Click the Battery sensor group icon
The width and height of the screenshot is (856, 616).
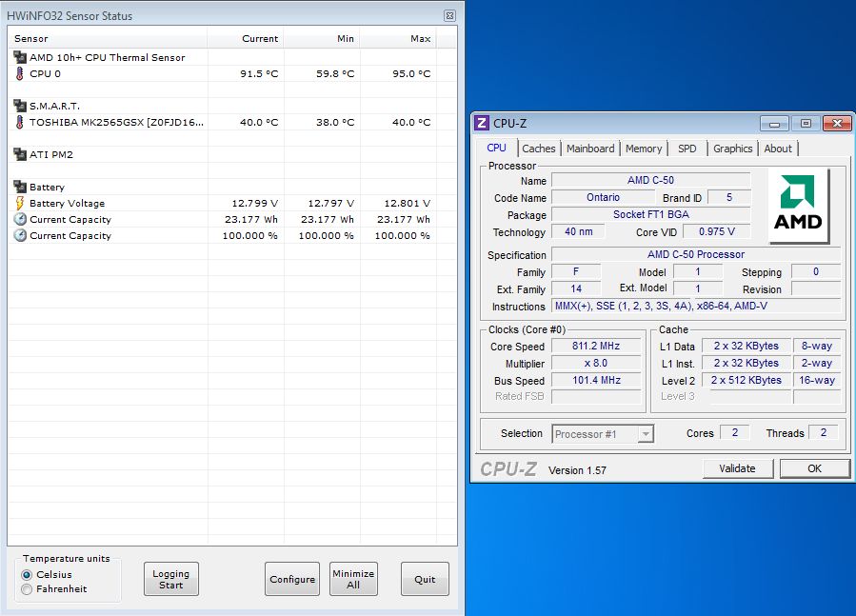coord(20,187)
